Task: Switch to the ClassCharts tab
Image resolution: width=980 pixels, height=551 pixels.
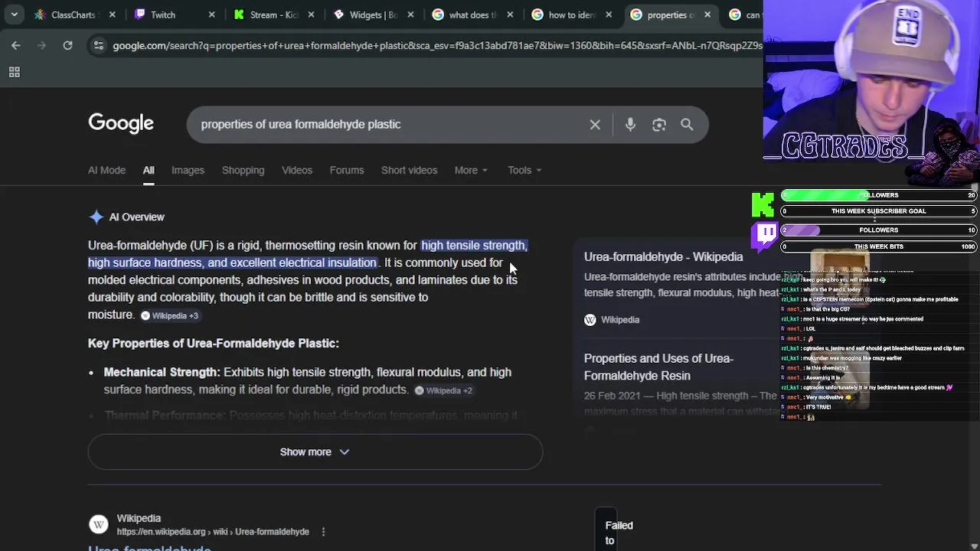Action: (73, 15)
